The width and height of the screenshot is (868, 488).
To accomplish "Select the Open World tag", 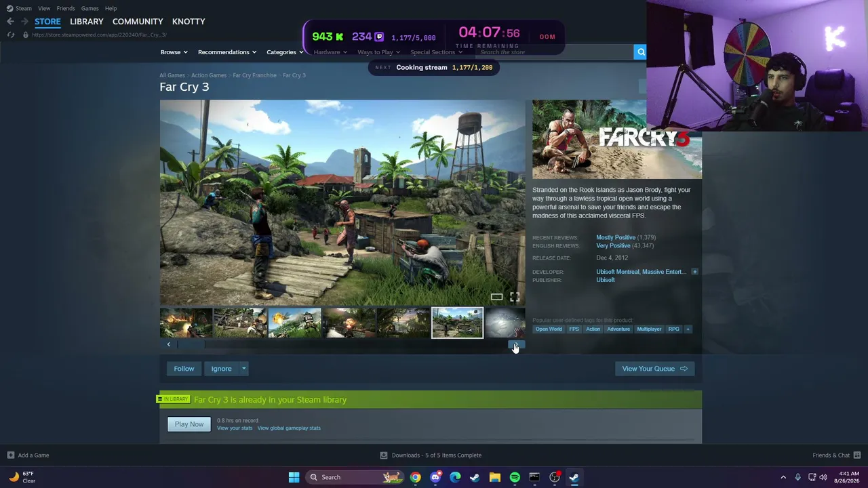I will coord(549,329).
